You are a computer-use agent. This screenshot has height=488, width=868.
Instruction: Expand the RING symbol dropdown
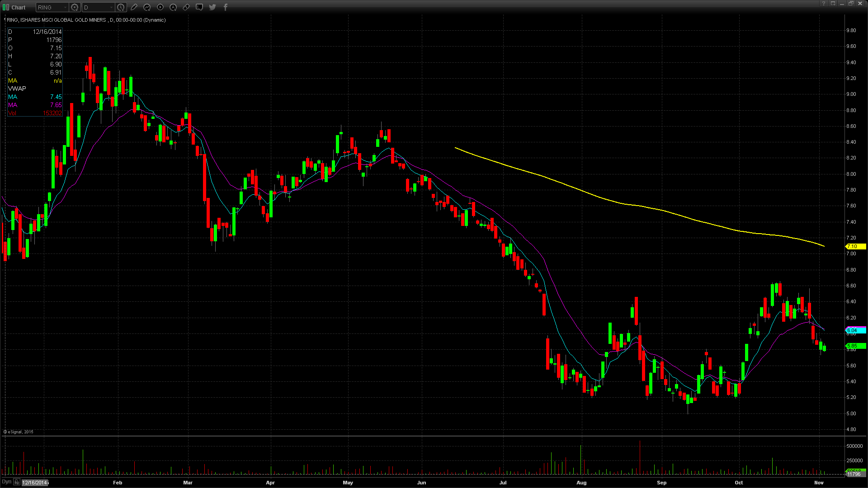point(65,7)
